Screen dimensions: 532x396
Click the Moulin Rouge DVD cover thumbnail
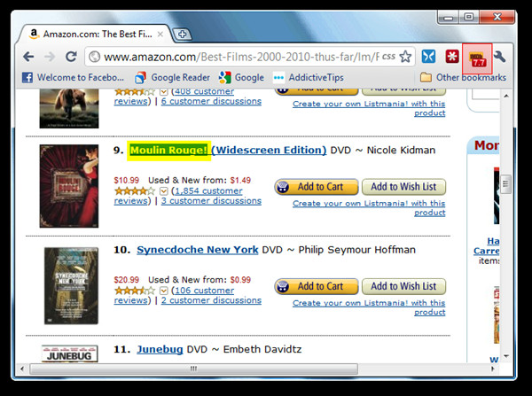coord(69,186)
